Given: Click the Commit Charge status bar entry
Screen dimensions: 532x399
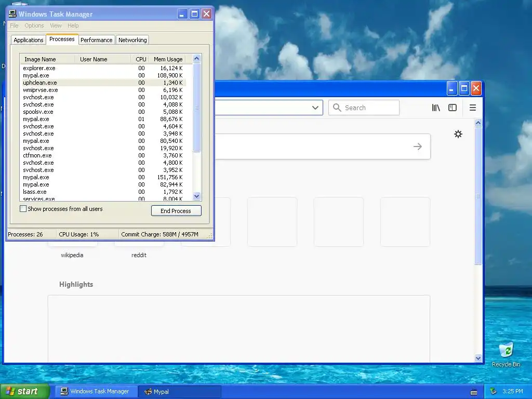Looking at the screenshot, I should (159, 234).
